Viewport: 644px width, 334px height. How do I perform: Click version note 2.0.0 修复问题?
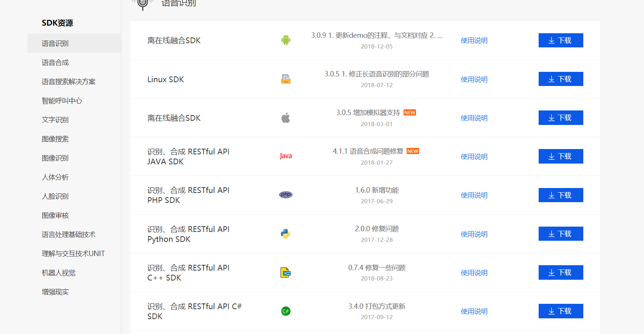(377, 229)
